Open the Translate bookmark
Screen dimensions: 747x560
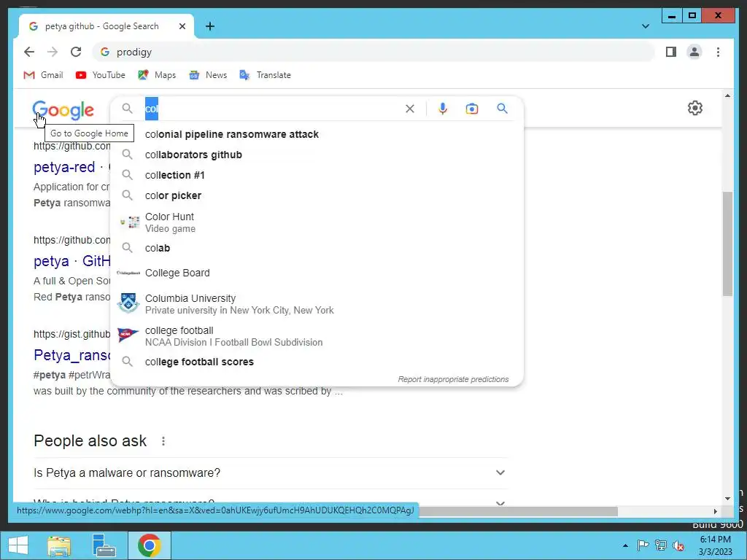(x=265, y=75)
